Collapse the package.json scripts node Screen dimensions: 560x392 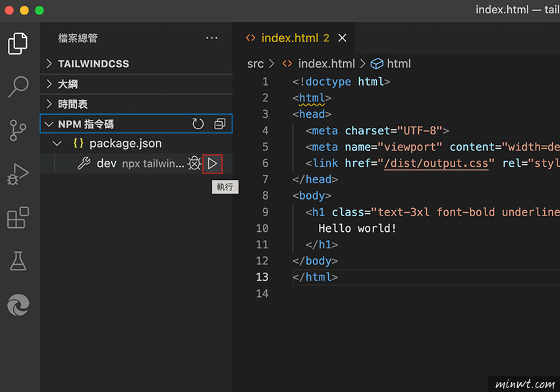pyautogui.click(x=57, y=144)
